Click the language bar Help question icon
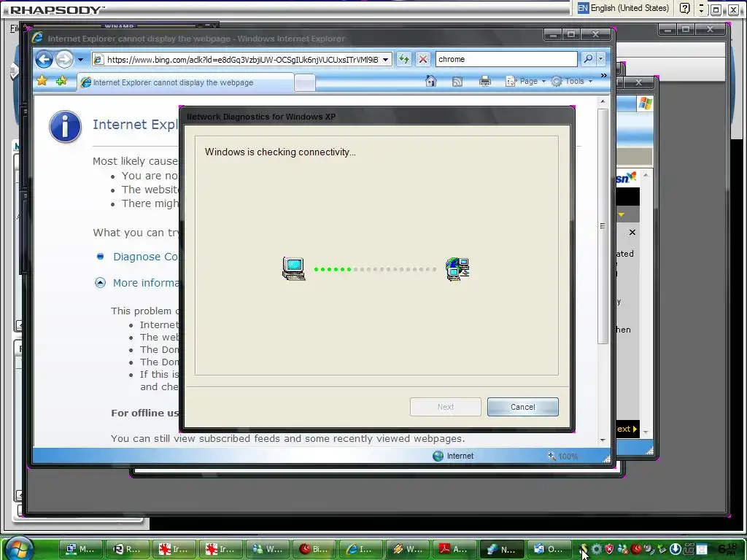 [x=684, y=8]
